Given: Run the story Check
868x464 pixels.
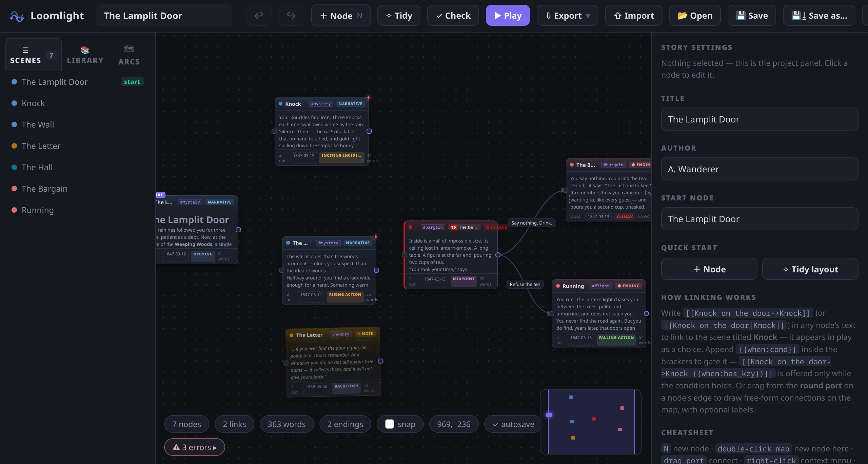Looking at the screenshot, I should (x=453, y=16).
